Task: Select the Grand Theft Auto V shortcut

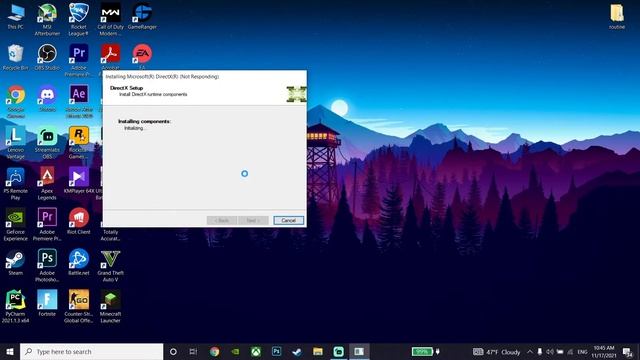Action: click(110, 265)
